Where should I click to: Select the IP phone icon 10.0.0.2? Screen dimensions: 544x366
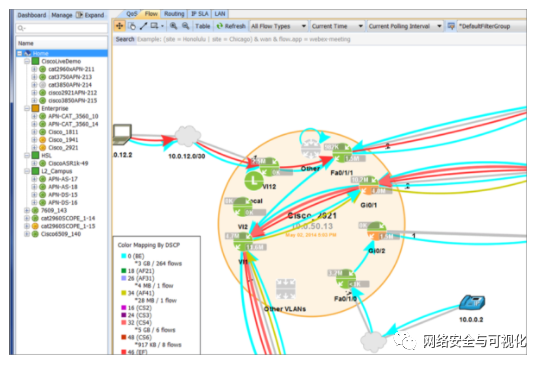[x=472, y=303]
